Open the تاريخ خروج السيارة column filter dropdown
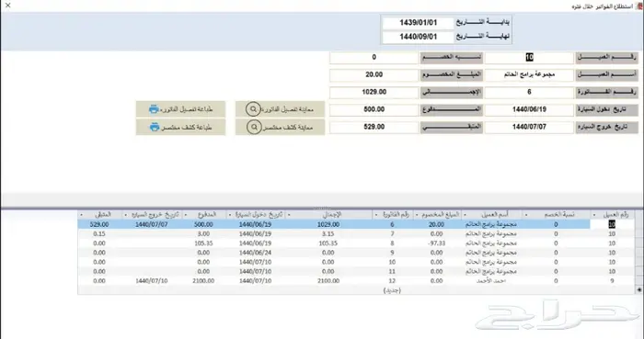This screenshot has height=339, width=644. [125, 215]
